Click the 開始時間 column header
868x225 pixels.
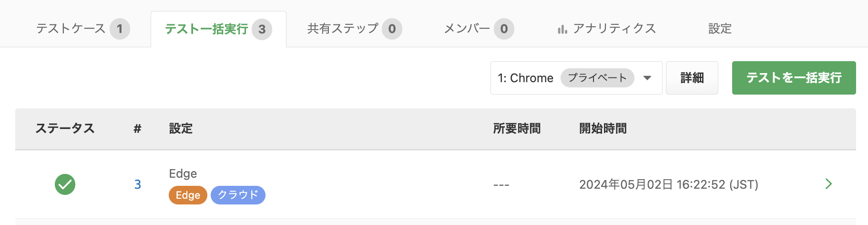tap(603, 129)
